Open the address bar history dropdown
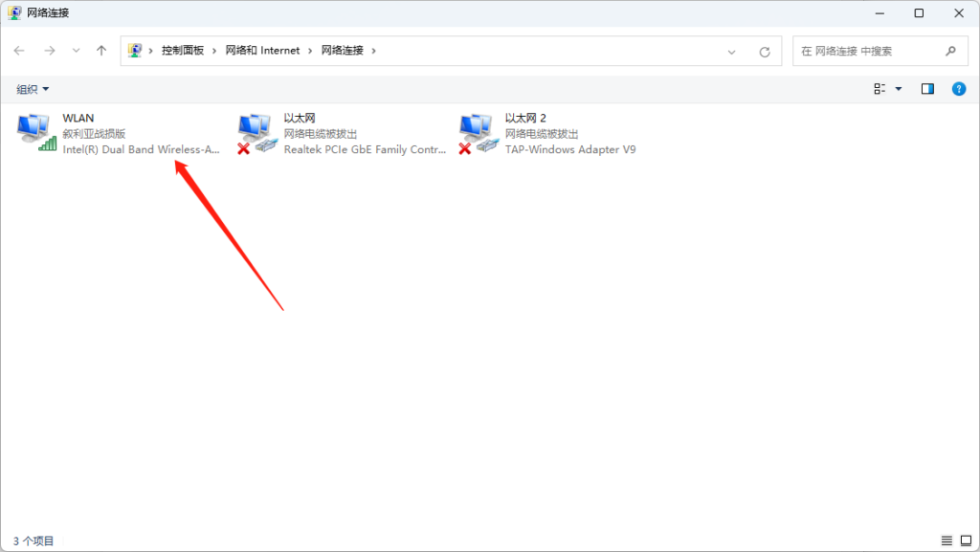This screenshot has width=980, height=552. tap(732, 50)
